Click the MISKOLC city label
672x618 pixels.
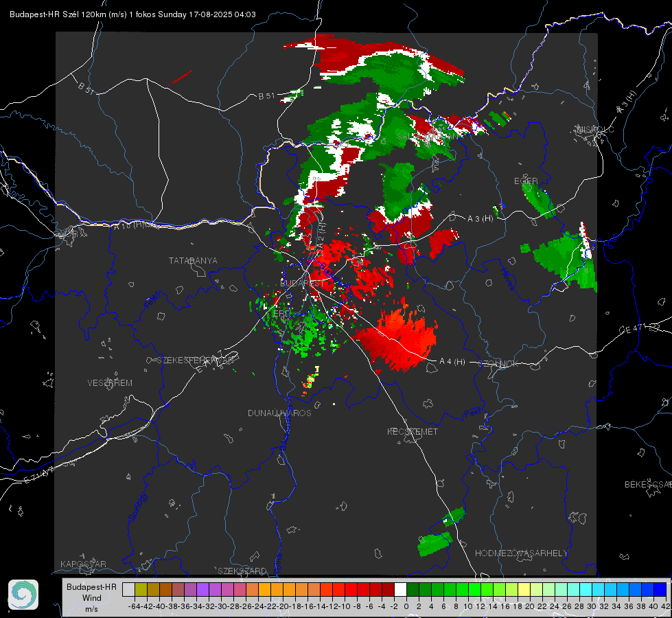click(x=595, y=129)
